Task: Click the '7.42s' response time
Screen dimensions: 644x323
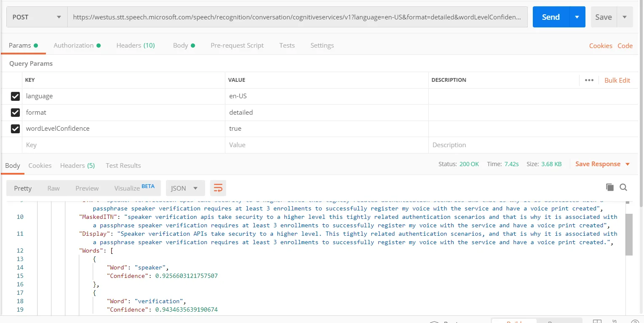Action: tap(511, 164)
